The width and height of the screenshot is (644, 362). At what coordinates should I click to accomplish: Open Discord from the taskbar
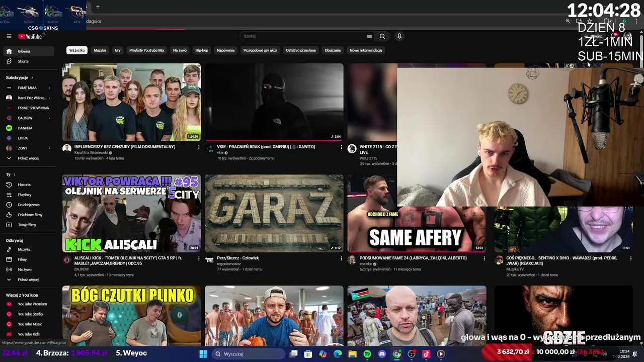pos(382,354)
